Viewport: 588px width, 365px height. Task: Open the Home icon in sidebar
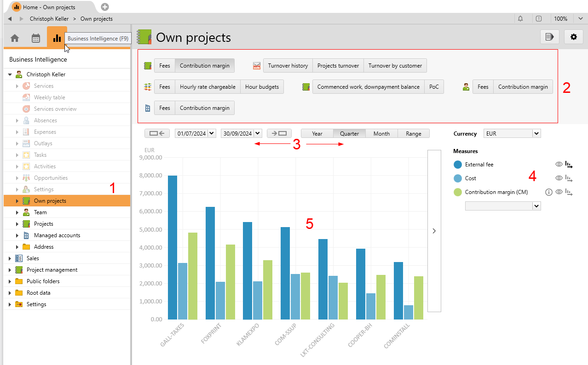pyautogui.click(x=15, y=38)
